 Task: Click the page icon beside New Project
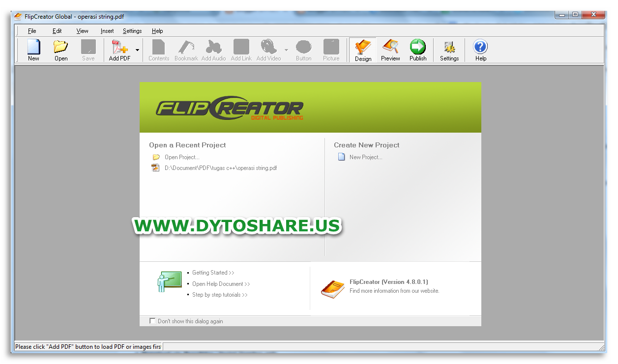(x=341, y=157)
